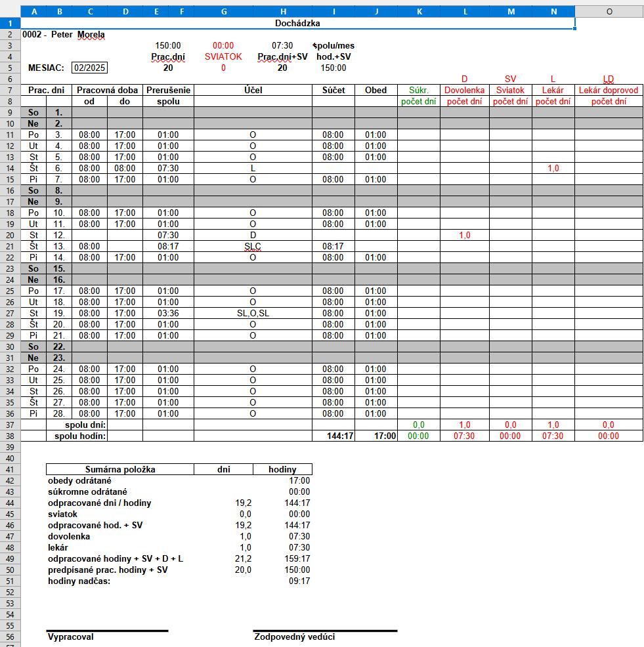Click the month field showing 02/2025
644x647 pixels.
(x=89, y=68)
